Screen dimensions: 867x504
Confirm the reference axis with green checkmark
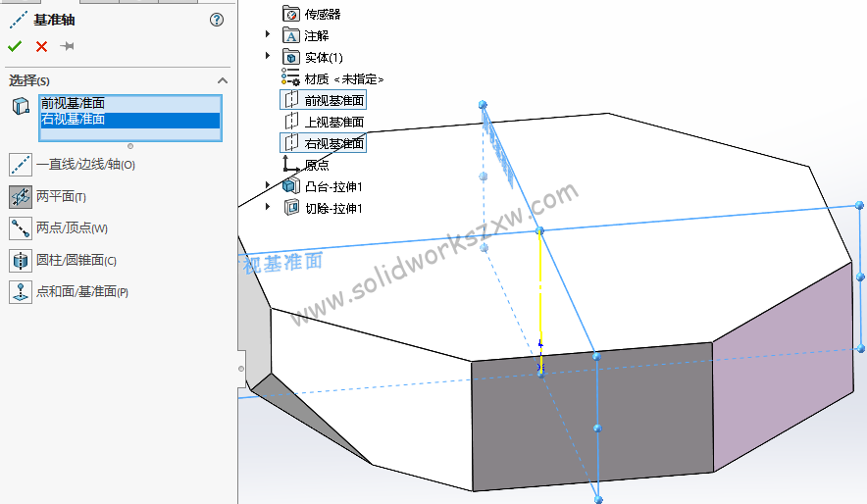(x=15, y=46)
